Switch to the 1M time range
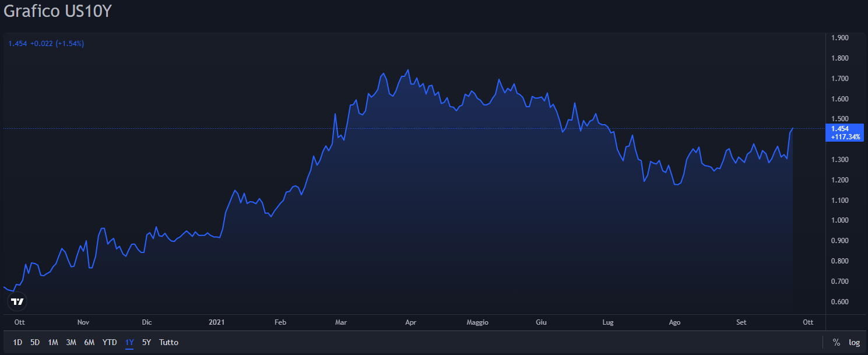The height and width of the screenshot is (355, 868). click(x=53, y=342)
